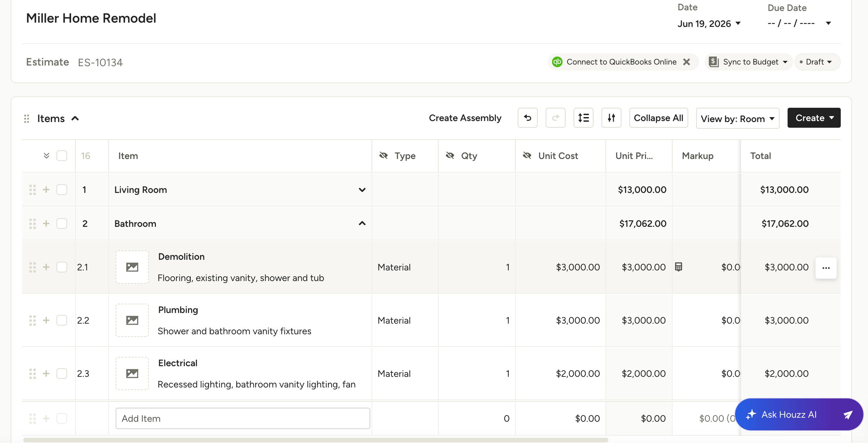Click the expand-all double chevron in header
Image resolution: width=868 pixels, height=443 pixels.
(47, 156)
